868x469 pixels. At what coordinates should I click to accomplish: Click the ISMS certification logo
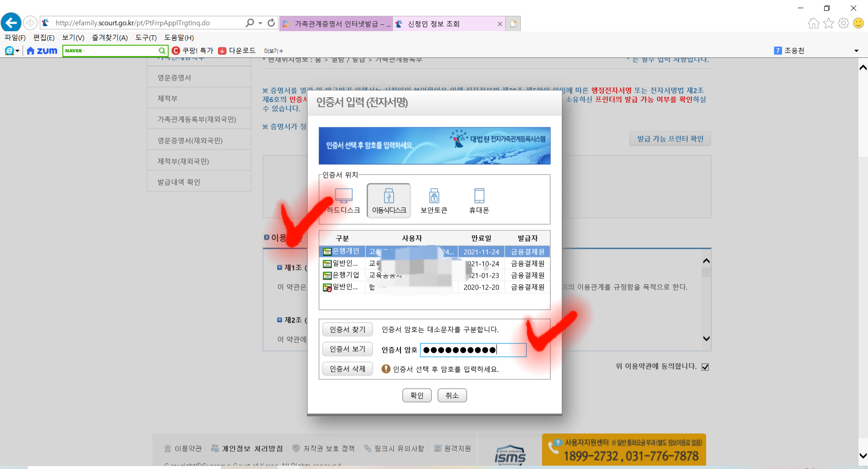(510, 454)
